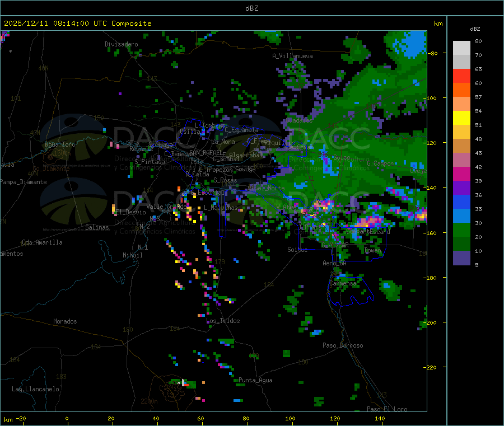Click the 0 tick on the bottom axis
The image size is (504, 426).
click(x=67, y=418)
